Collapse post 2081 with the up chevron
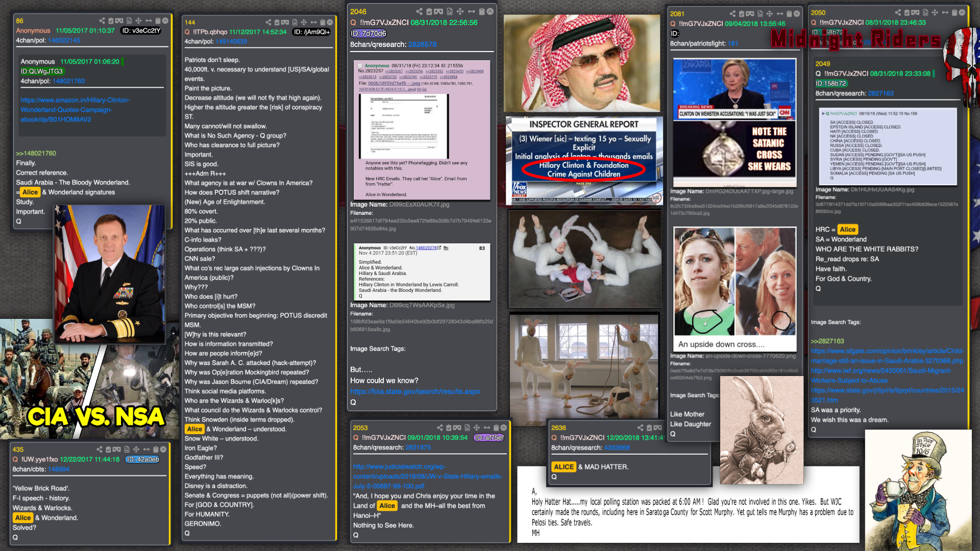Viewport: 980px width, 551px height. (x=797, y=14)
